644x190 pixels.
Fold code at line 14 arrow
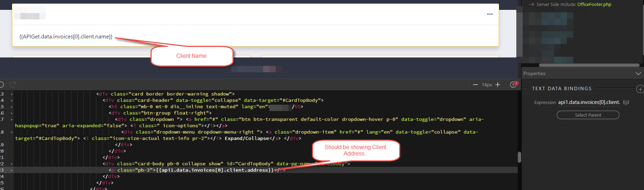[x=12, y=100]
